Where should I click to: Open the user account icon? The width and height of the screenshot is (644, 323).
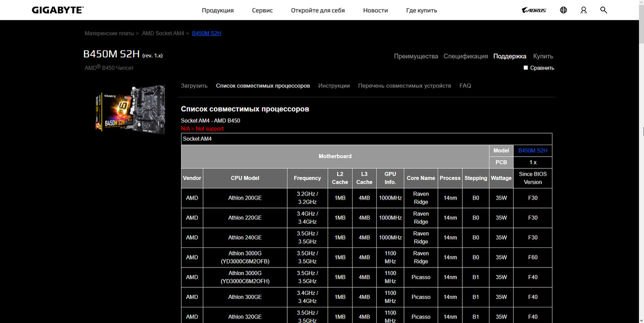click(584, 10)
